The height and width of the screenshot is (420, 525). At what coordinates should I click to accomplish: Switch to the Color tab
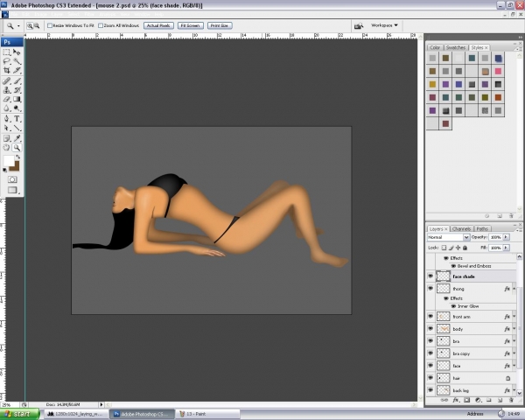(435, 47)
